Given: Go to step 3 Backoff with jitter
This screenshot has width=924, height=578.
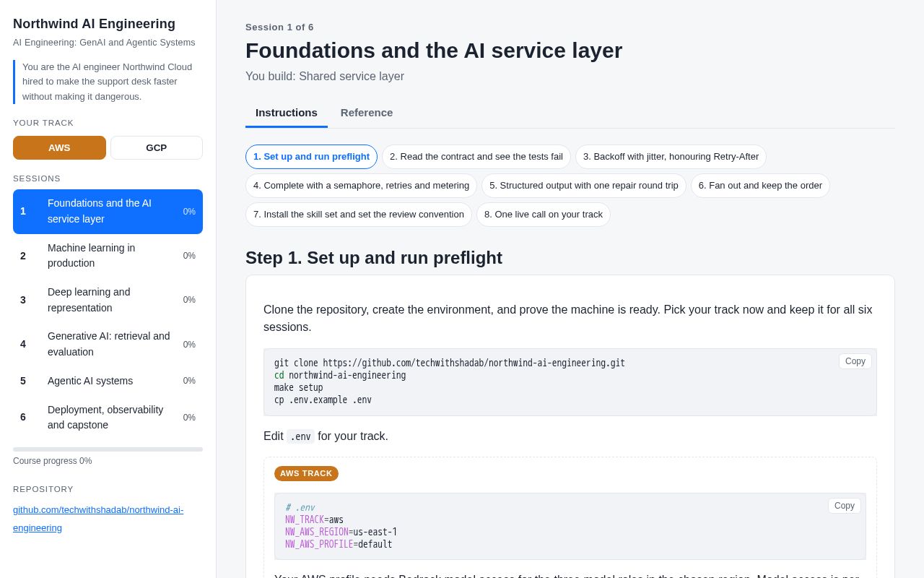Looking at the screenshot, I should pos(671,157).
